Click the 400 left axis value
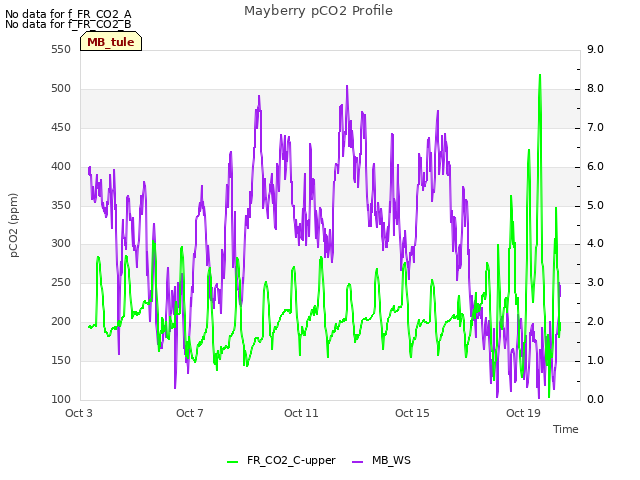The width and height of the screenshot is (640, 480). (61, 167)
